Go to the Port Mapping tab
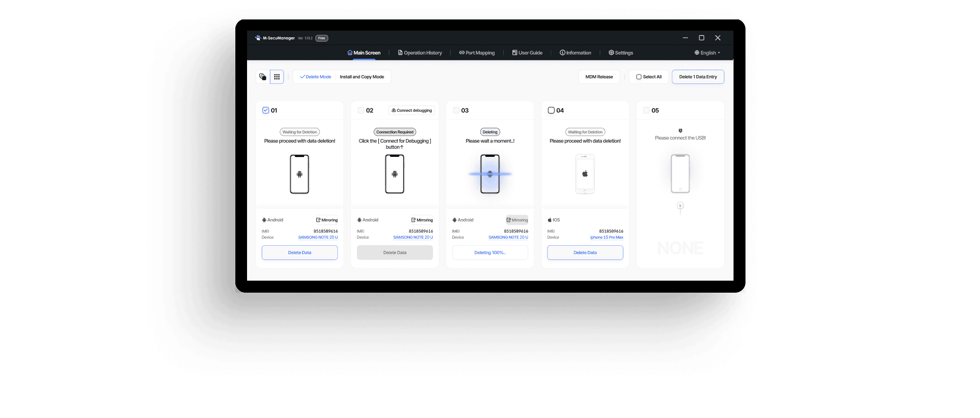 [477, 53]
